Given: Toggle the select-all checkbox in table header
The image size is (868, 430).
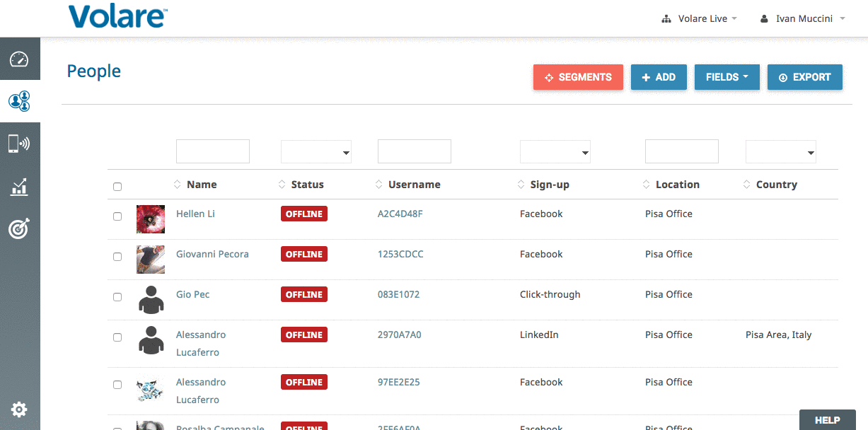Looking at the screenshot, I should click(x=117, y=187).
